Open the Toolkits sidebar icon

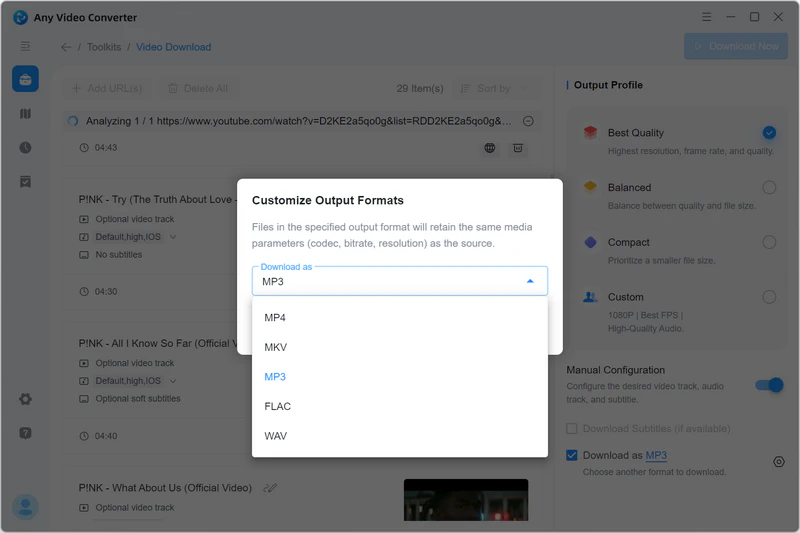(x=25, y=80)
